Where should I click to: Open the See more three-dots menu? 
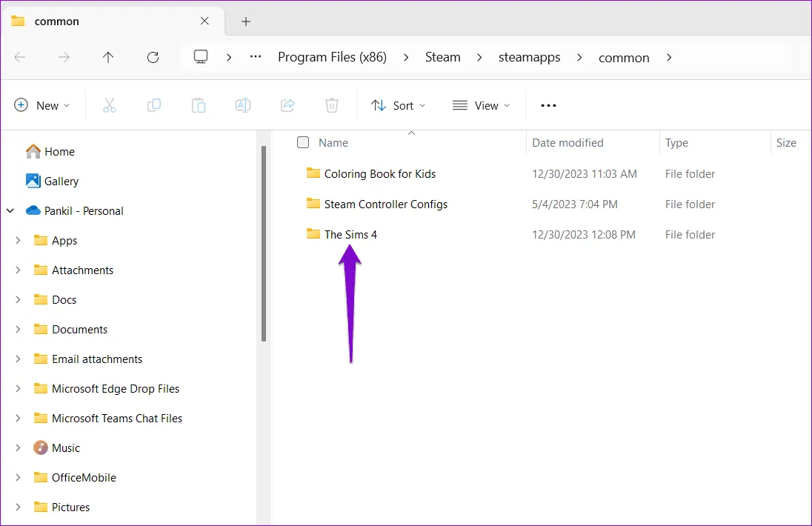tap(548, 105)
